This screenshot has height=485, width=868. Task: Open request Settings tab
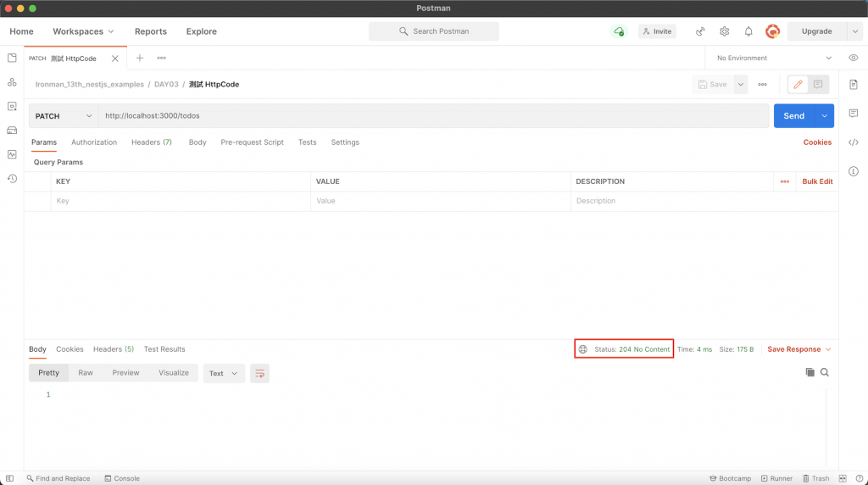(345, 142)
